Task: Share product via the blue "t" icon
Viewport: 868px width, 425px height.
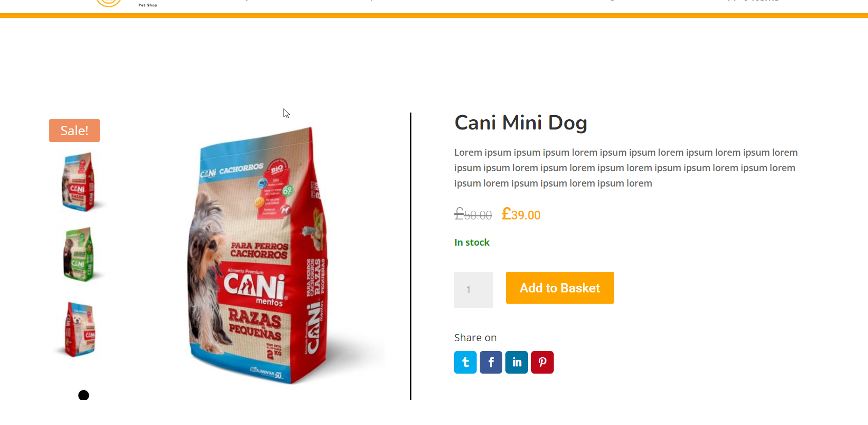Action: [465, 362]
